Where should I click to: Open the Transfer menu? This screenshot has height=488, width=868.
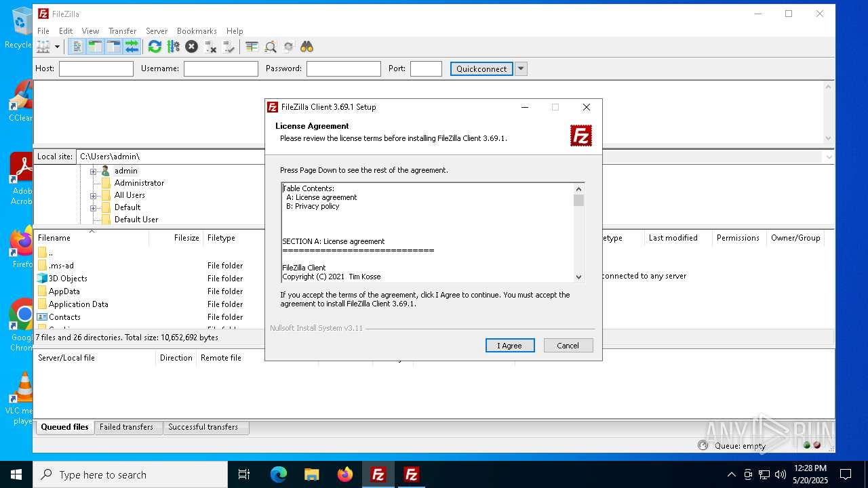tap(122, 31)
